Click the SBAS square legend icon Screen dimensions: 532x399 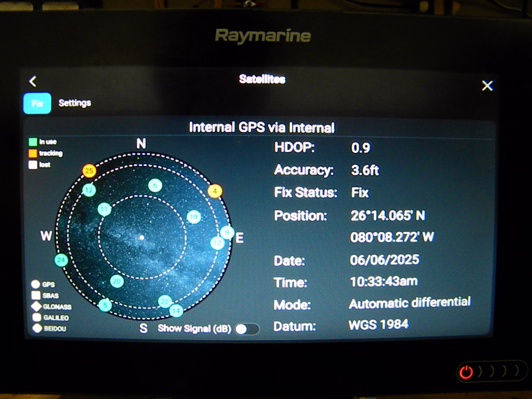[x=36, y=295]
